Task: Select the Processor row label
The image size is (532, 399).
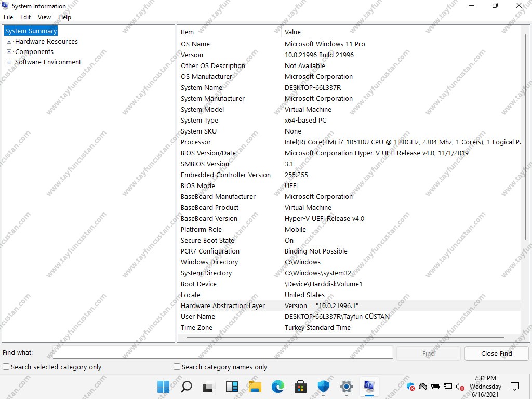Action: 195,142
